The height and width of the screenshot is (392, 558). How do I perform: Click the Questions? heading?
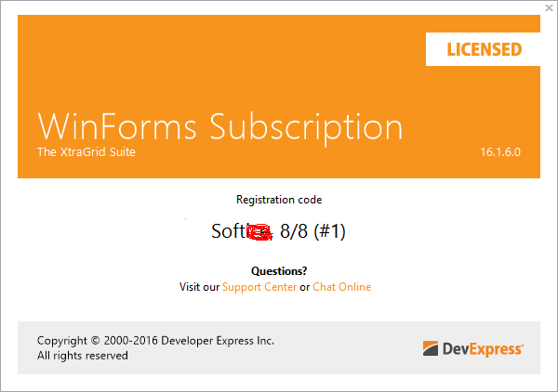279,271
